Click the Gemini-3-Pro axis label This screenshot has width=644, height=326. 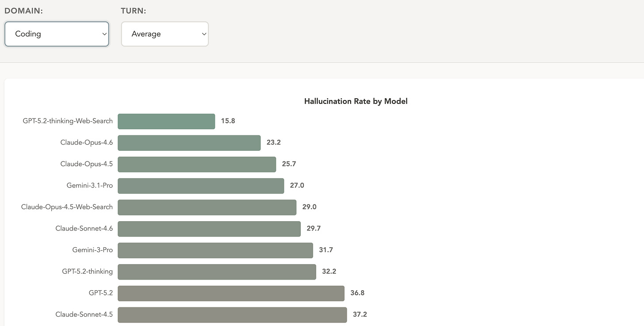click(92, 250)
